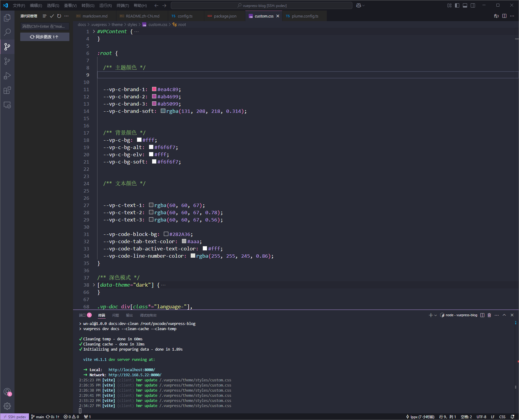Viewport: 519px width, 420px height.
Task: Go back with the navigation arrow
Action: point(156,5)
